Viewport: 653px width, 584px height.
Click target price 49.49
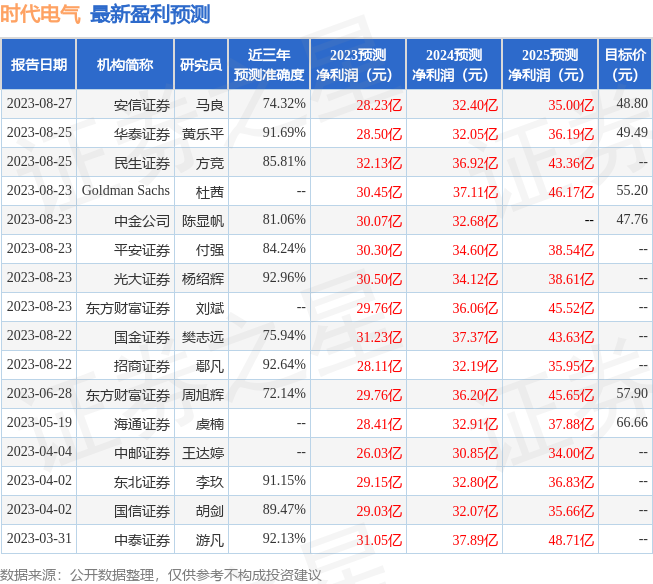pos(632,132)
